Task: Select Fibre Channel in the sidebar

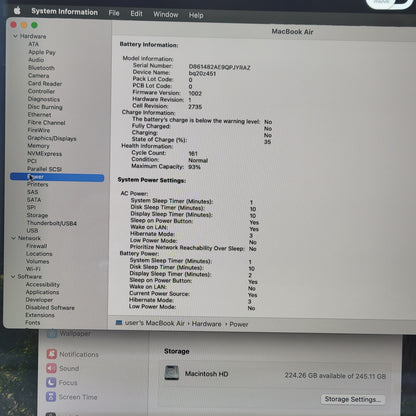Action: coord(46,122)
